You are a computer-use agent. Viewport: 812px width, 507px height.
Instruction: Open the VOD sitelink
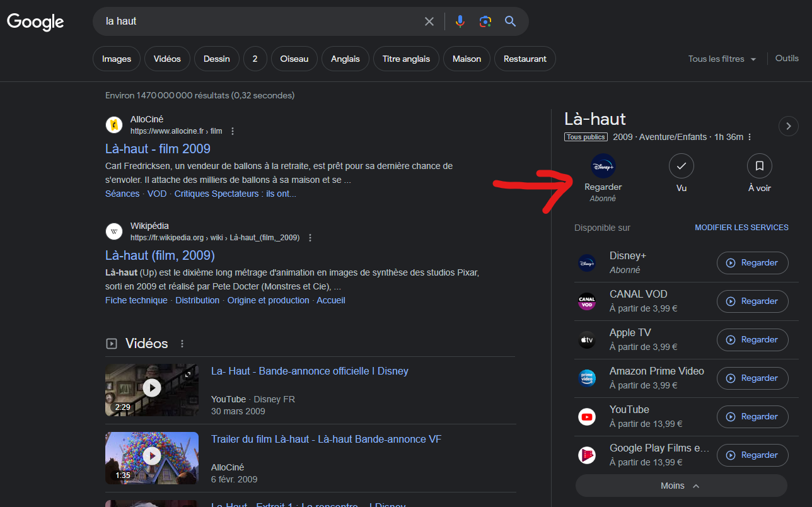157,194
